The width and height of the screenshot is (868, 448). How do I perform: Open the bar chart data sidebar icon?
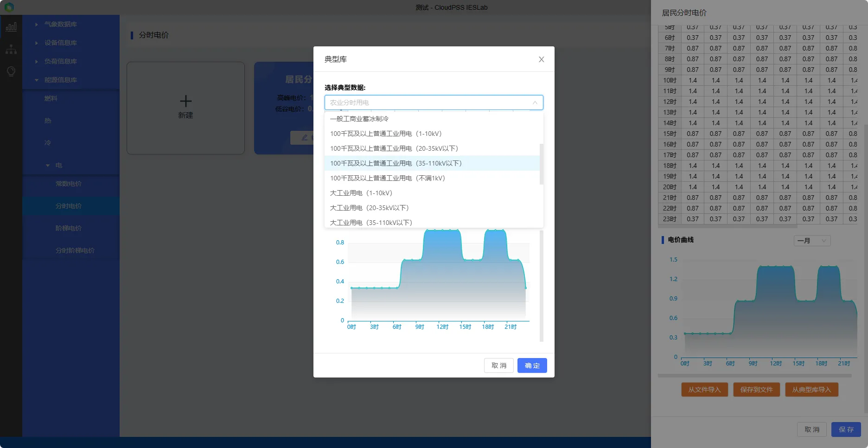(11, 26)
